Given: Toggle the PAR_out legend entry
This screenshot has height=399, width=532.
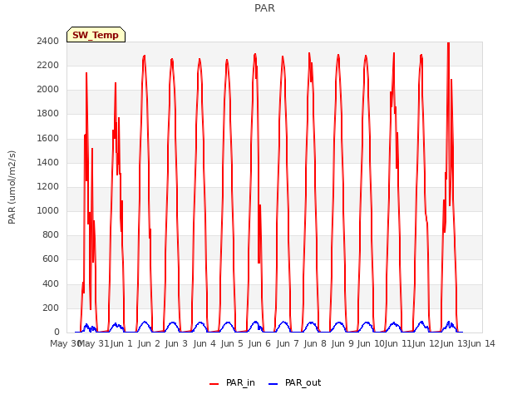Looking at the screenshot, I should pyautogui.click(x=294, y=382).
